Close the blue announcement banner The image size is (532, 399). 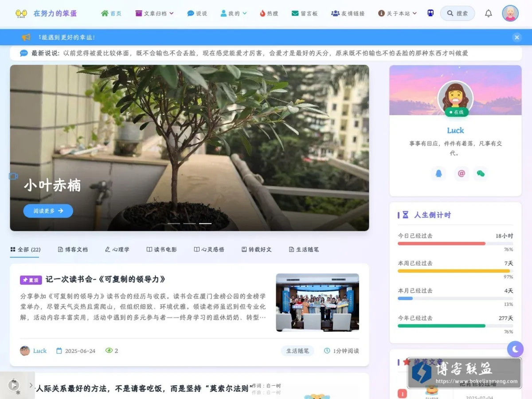click(x=516, y=37)
